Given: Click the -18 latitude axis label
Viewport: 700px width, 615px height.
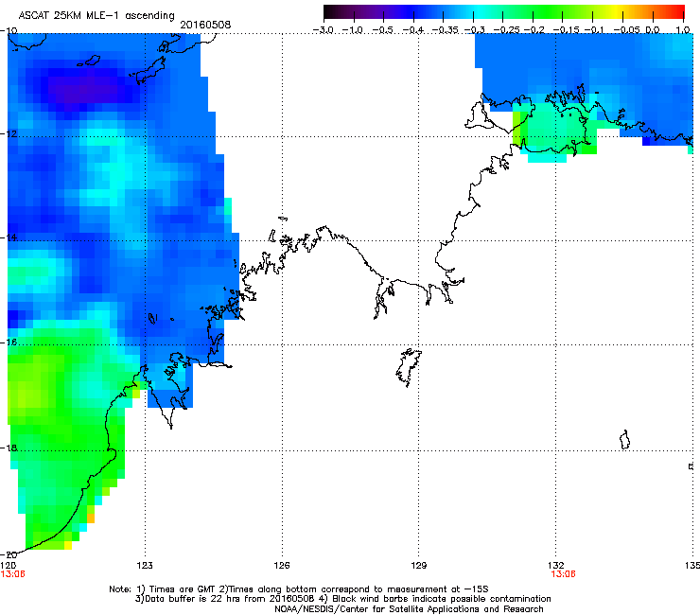Looking at the screenshot, I should [x=9, y=448].
